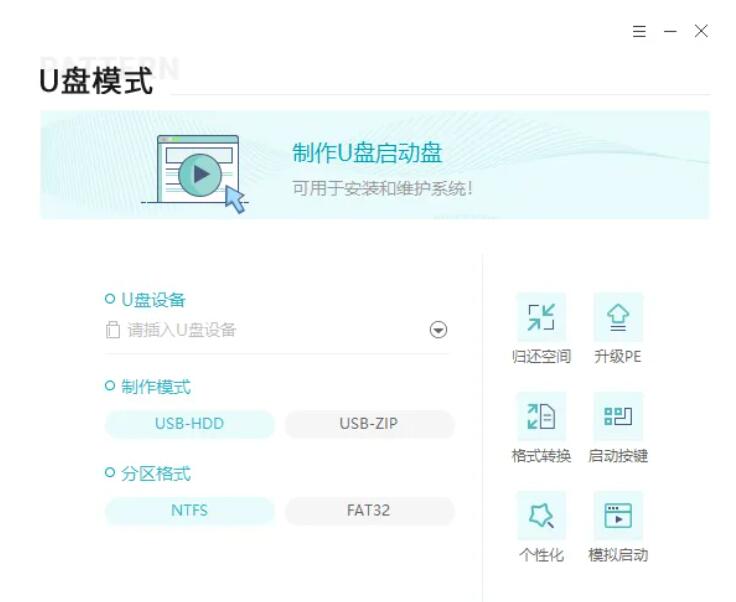Open the hamburger menu in the title bar
Screen dimensions: 736x602
coord(639,31)
